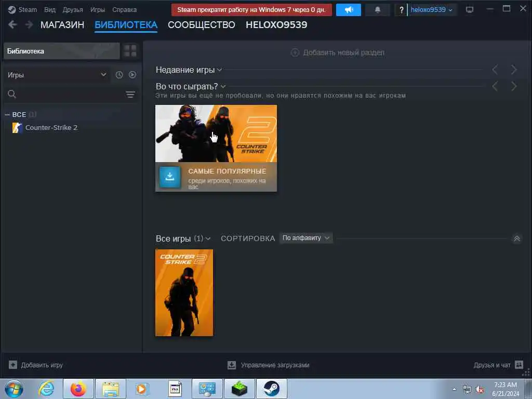Switch to СООБЩЕСТВО tab
Screen dimensions: 532x399
(x=201, y=25)
